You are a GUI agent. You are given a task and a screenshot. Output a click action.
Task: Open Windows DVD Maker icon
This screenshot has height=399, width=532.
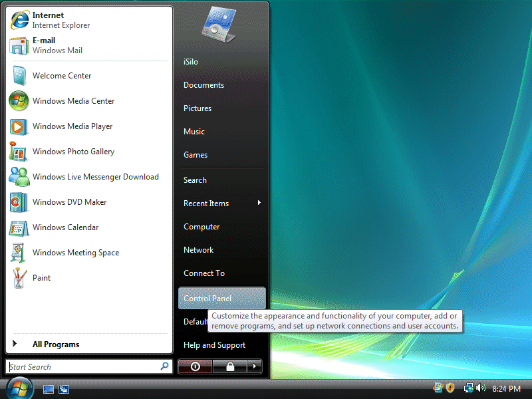pos(19,202)
